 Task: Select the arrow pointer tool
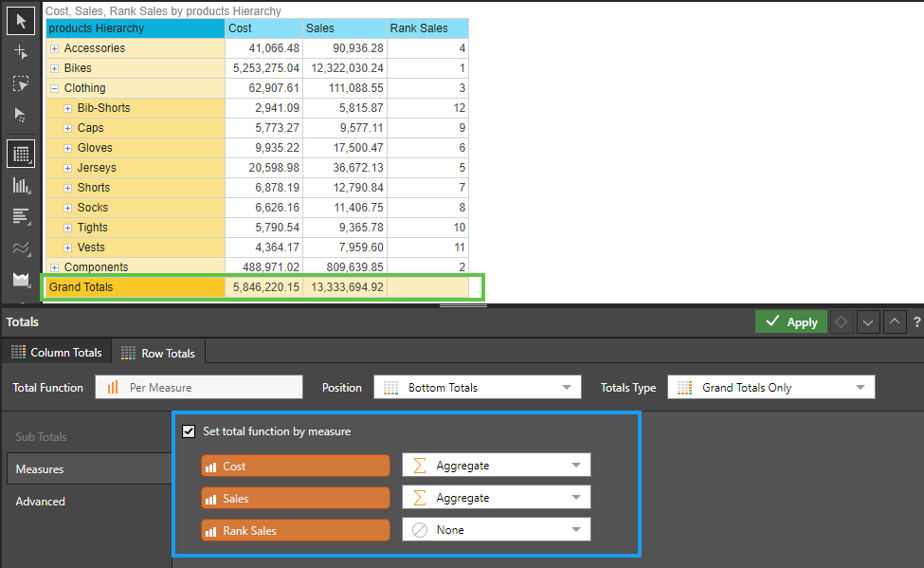coord(21,21)
